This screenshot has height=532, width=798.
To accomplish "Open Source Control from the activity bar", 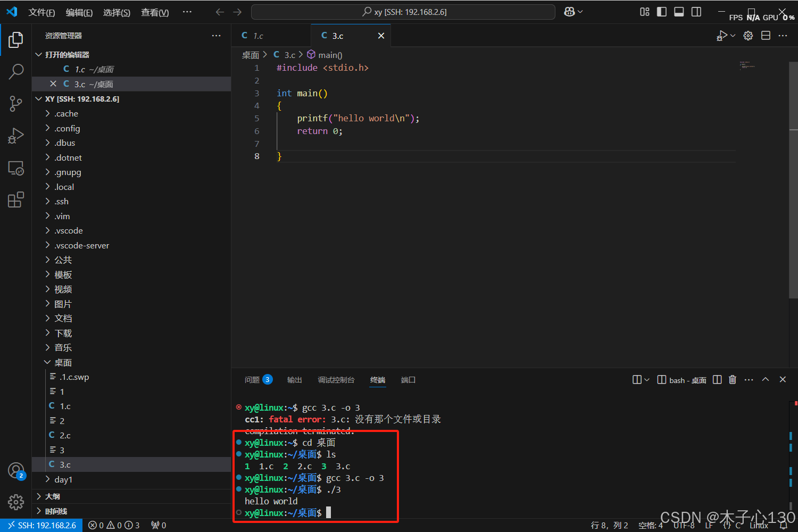I will point(16,103).
